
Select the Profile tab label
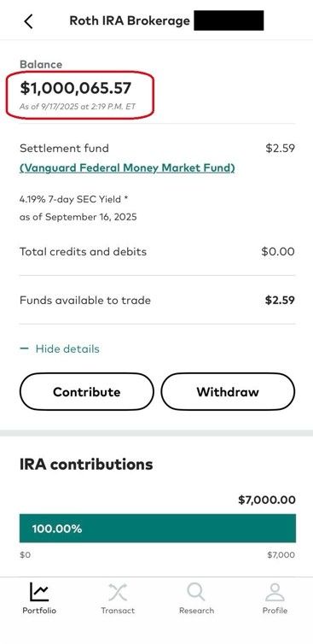pyautogui.click(x=275, y=611)
